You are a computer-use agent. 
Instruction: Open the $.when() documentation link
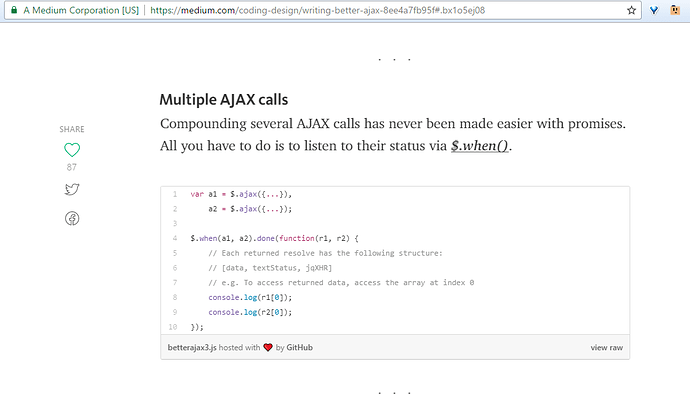tap(480, 146)
